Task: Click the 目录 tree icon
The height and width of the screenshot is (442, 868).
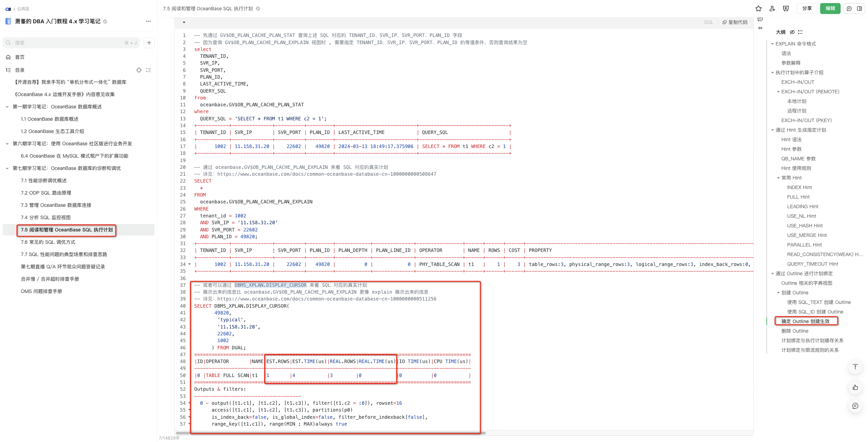Action: [x=8, y=70]
